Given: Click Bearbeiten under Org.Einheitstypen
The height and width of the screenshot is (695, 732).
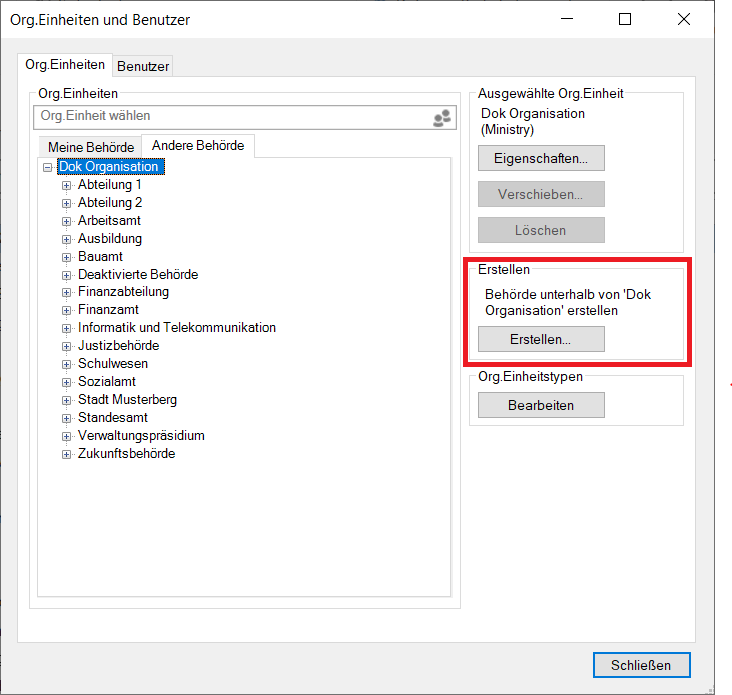Looking at the screenshot, I should click(x=541, y=405).
